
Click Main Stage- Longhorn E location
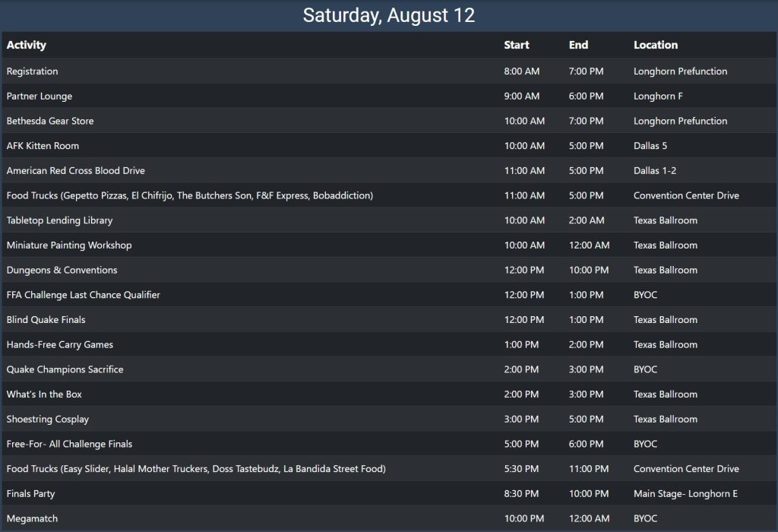pyautogui.click(x=686, y=493)
